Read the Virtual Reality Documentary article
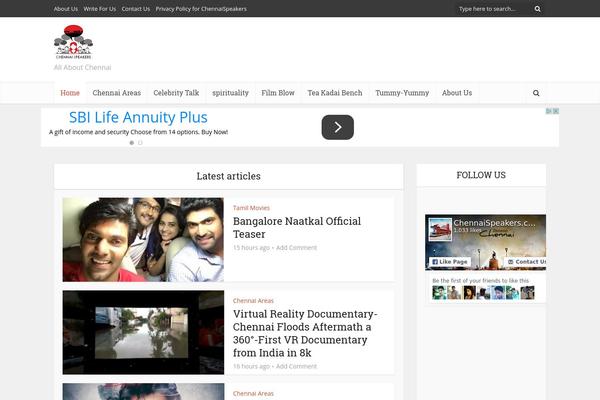600x400 pixels. pyautogui.click(x=305, y=333)
